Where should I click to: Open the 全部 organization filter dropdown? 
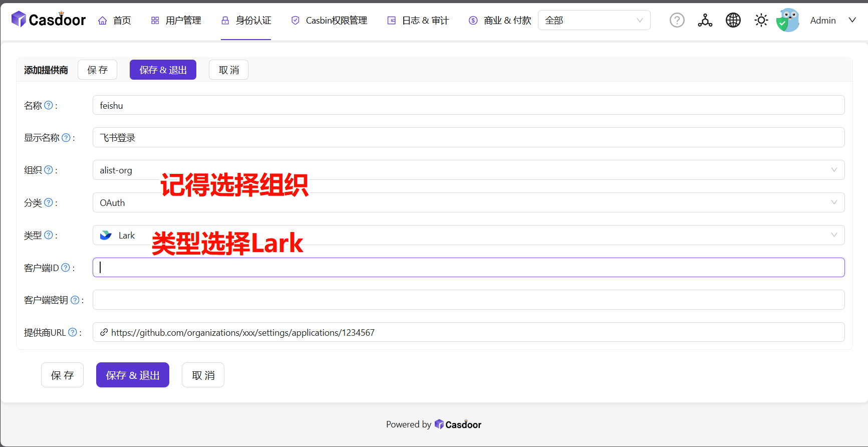coord(594,20)
